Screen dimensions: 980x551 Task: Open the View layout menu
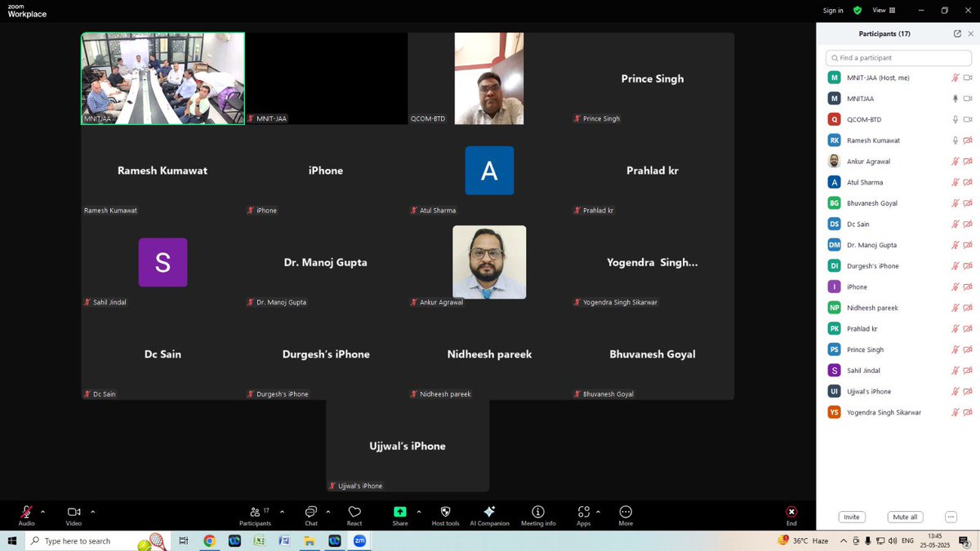point(884,11)
